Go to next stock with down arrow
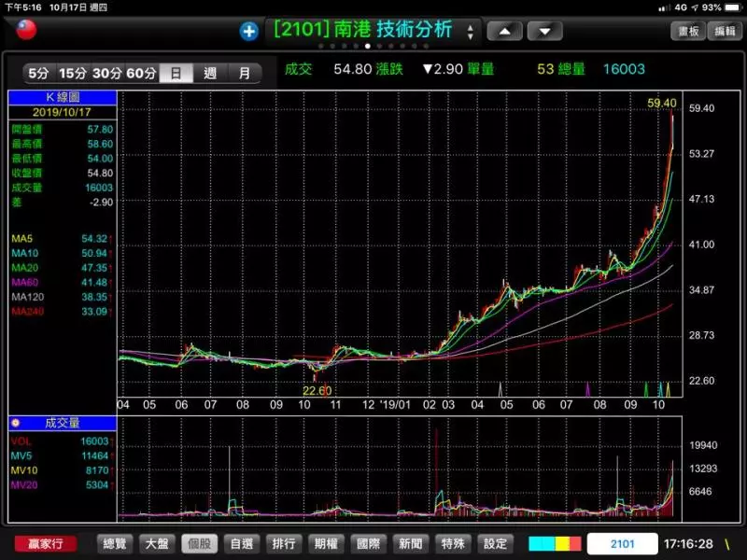747x560 pixels. (x=545, y=32)
